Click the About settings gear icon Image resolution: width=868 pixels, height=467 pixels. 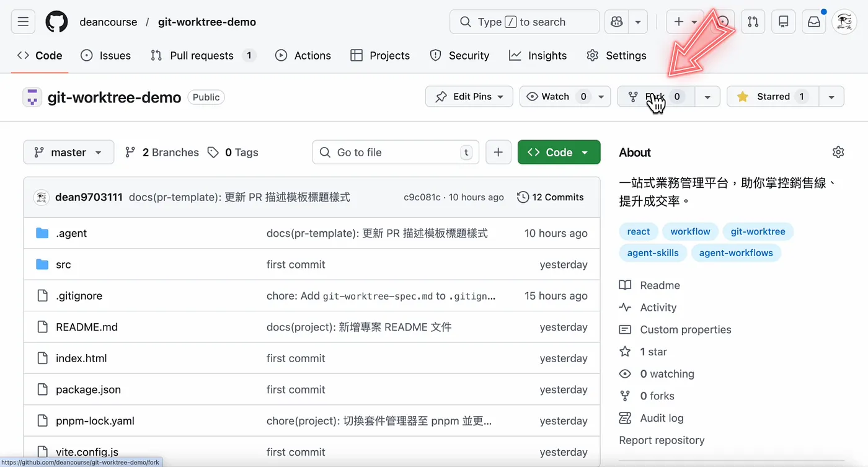(x=838, y=152)
